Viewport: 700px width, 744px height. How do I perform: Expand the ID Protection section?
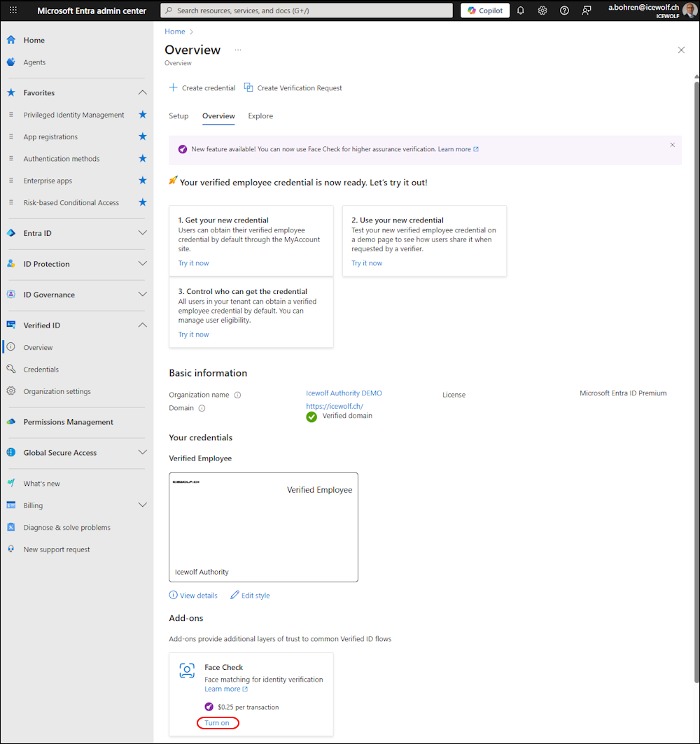coord(142,264)
